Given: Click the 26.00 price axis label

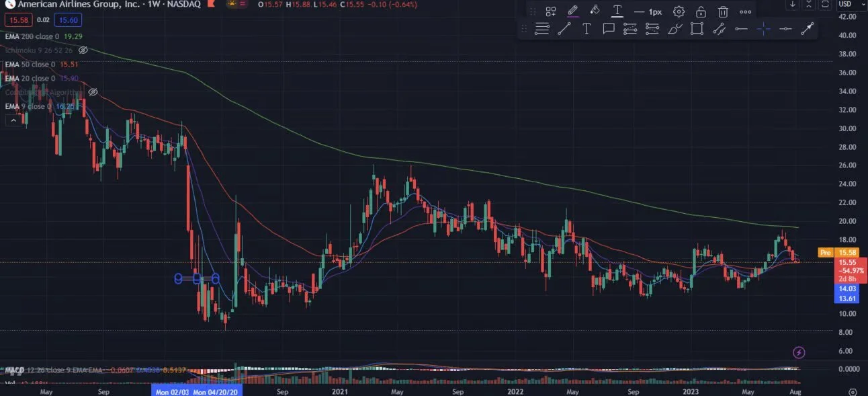Looking at the screenshot, I should pyautogui.click(x=846, y=165).
